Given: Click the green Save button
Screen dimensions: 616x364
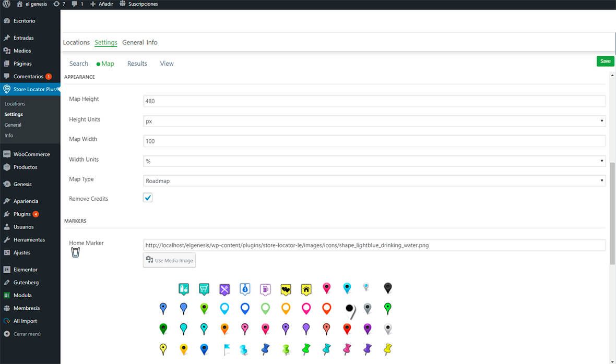Looking at the screenshot, I should coord(605,61).
